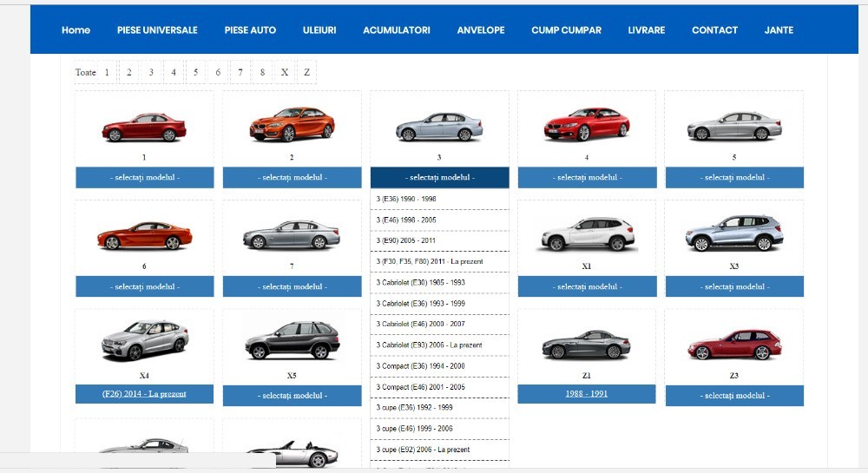Image resolution: width=868 pixels, height=473 pixels.
Task: Click the silver BMW X4 image
Action: click(144, 341)
